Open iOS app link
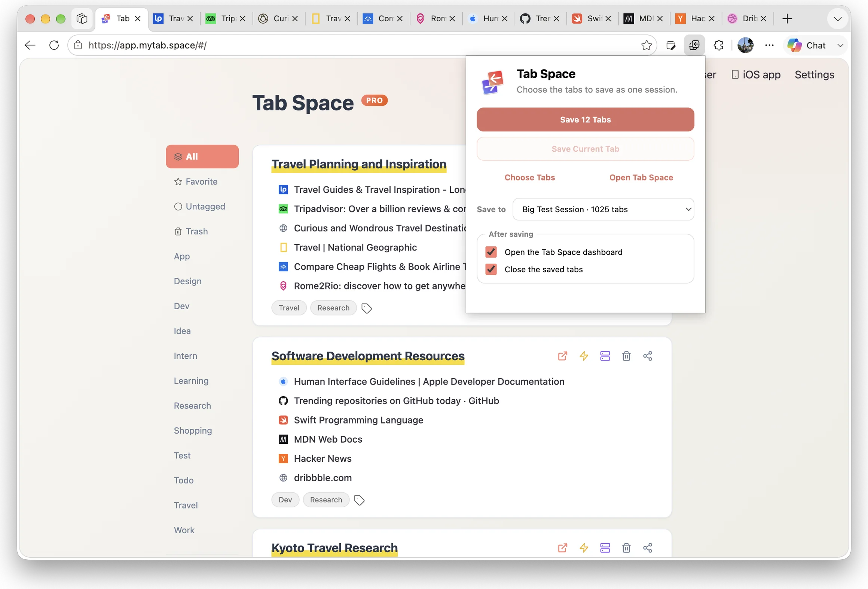Screen dimensions: 868x589 click(756, 75)
